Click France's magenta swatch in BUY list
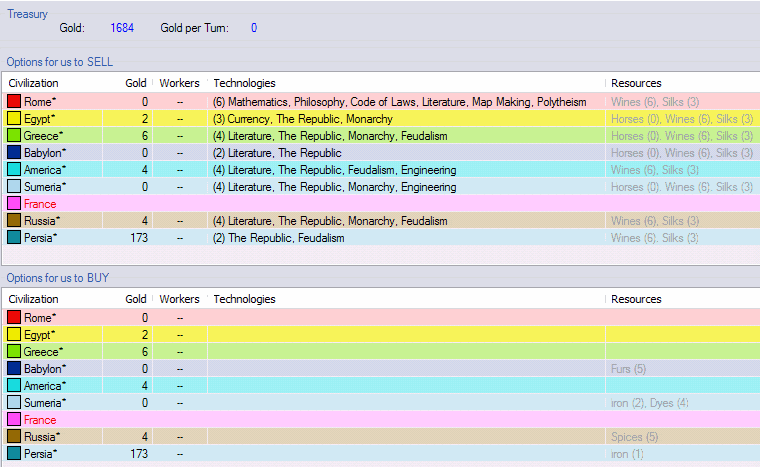The width and height of the screenshot is (760, 467). 14,419
